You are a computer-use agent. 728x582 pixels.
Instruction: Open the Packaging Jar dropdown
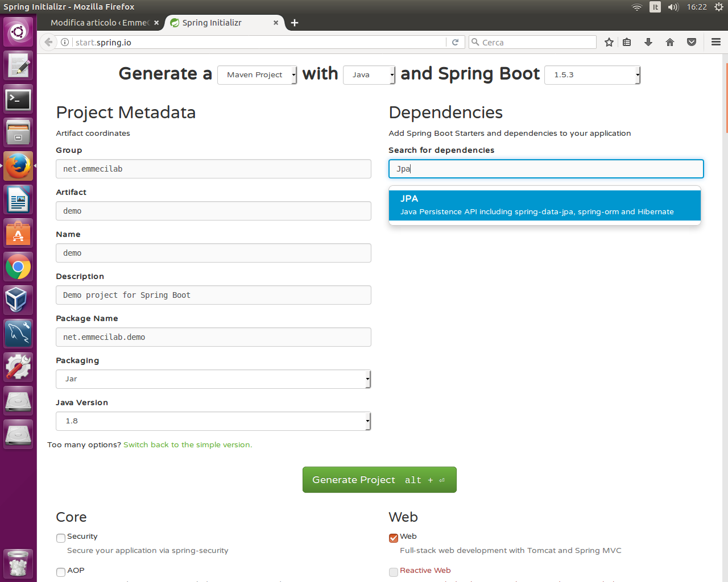(x=213, y=379)
